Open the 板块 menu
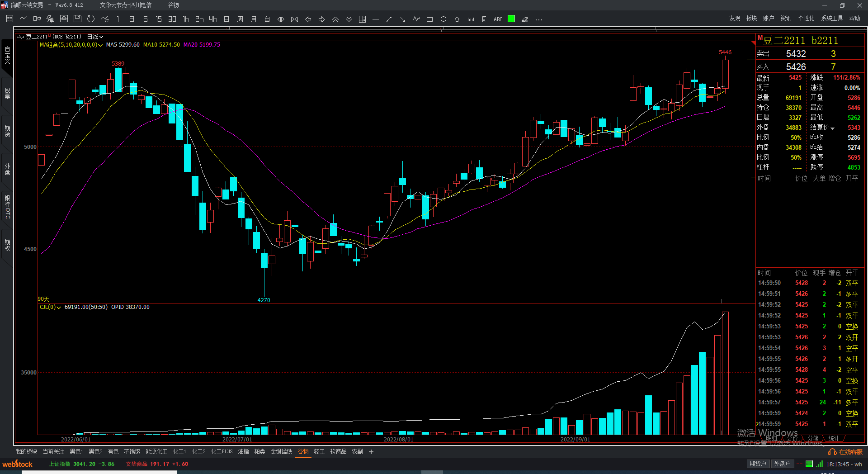 click(751, 18)
